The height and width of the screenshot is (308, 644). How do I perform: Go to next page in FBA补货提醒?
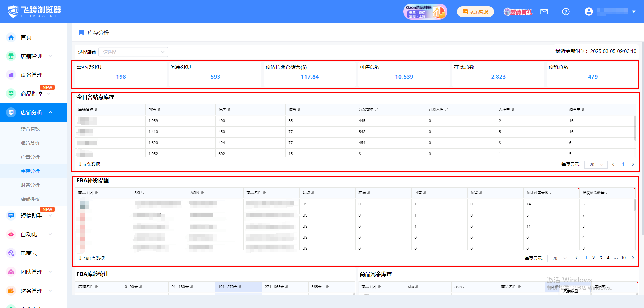[x=633, y=258]
